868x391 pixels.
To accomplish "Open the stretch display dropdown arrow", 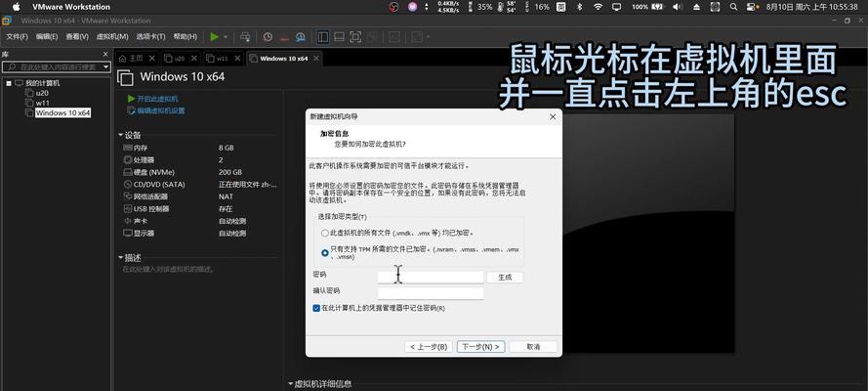I will click(x=428, y=37).
